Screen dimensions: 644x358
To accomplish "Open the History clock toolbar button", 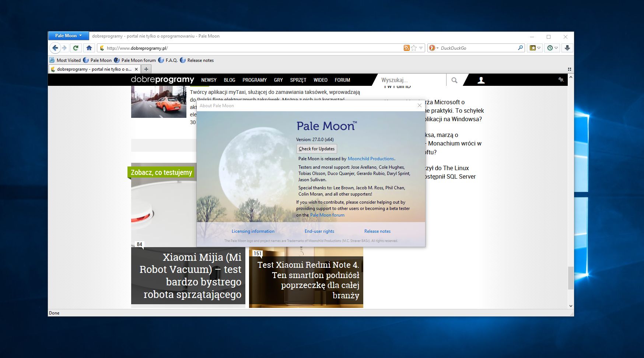I will (552, 48).
